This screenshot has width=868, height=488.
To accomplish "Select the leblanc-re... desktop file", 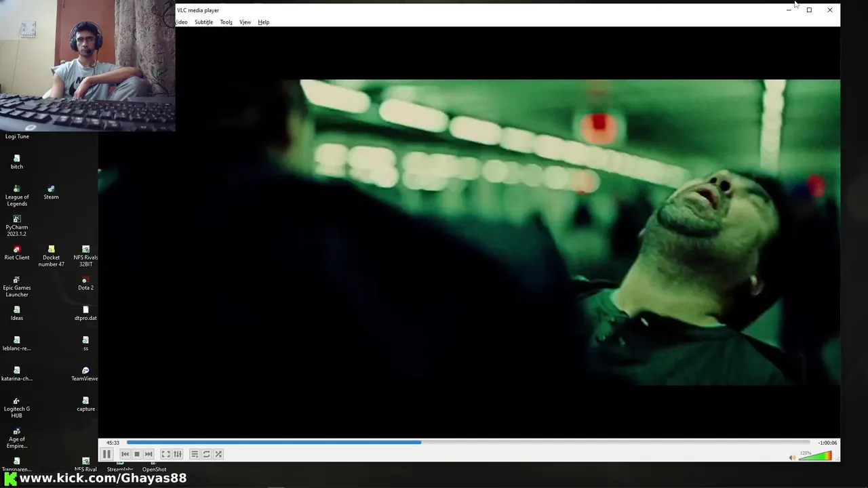I will point(17,344).
